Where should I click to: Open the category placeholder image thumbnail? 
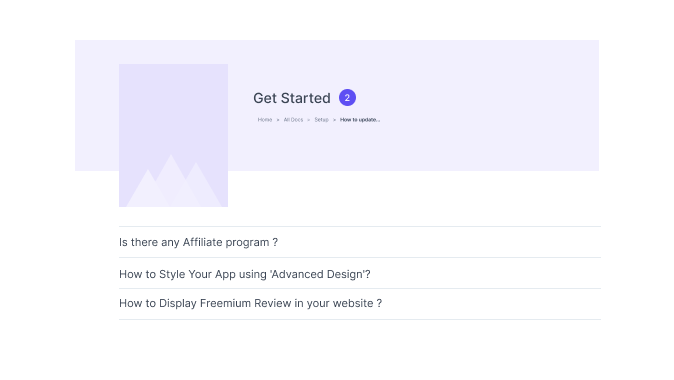click(174, 135)
